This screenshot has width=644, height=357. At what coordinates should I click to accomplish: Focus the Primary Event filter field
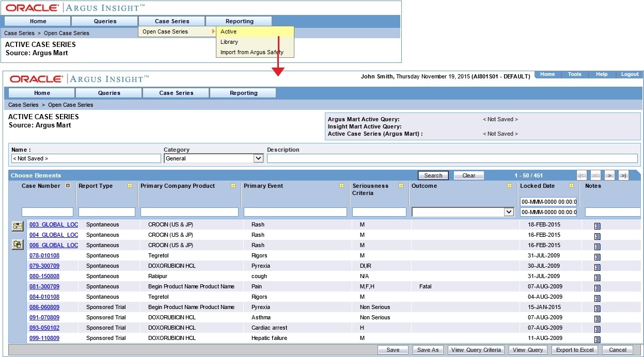[295, 212]
